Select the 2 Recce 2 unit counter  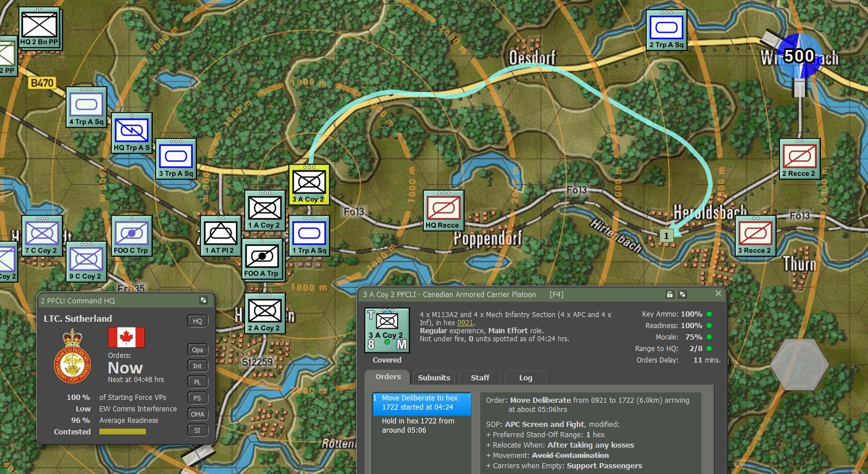click(x=799, y=159)
